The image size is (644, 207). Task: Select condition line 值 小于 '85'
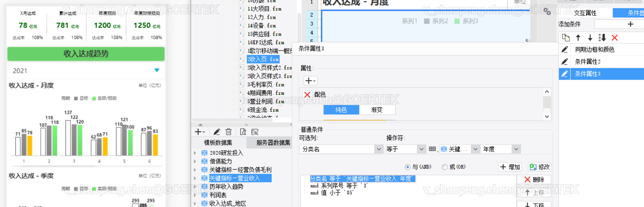point(332,193)
